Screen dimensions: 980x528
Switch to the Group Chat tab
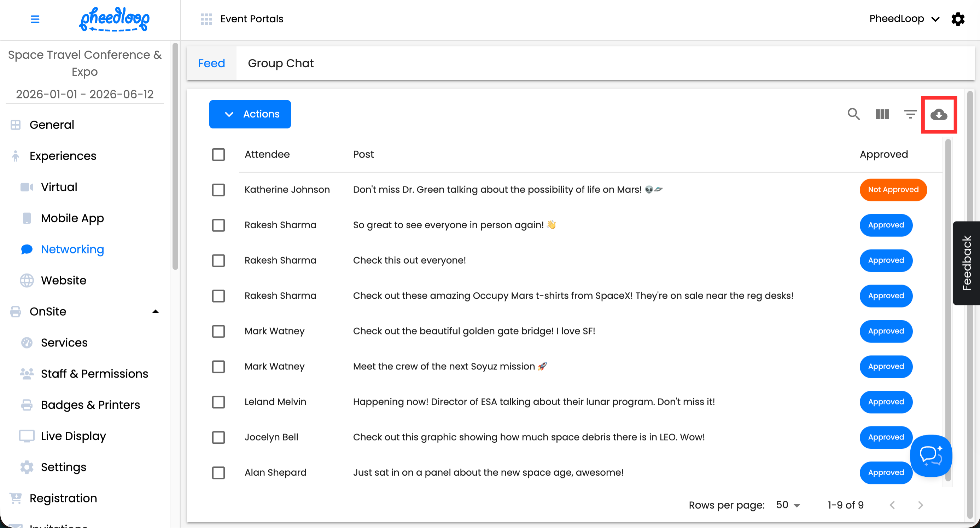click(x=280, y=63)
